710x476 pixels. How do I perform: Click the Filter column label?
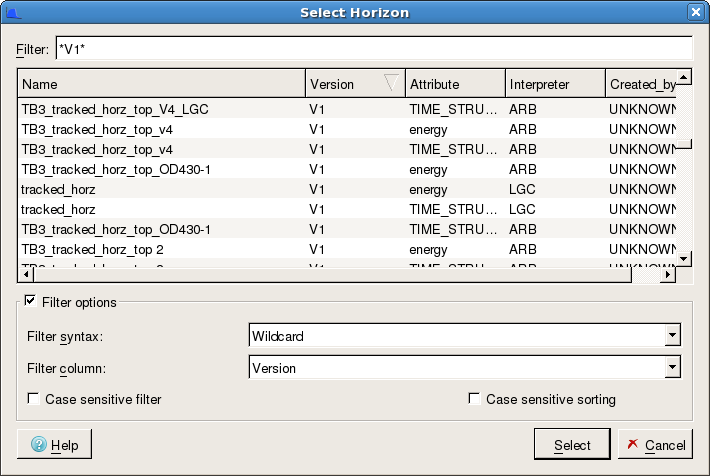tap(67, 368)
